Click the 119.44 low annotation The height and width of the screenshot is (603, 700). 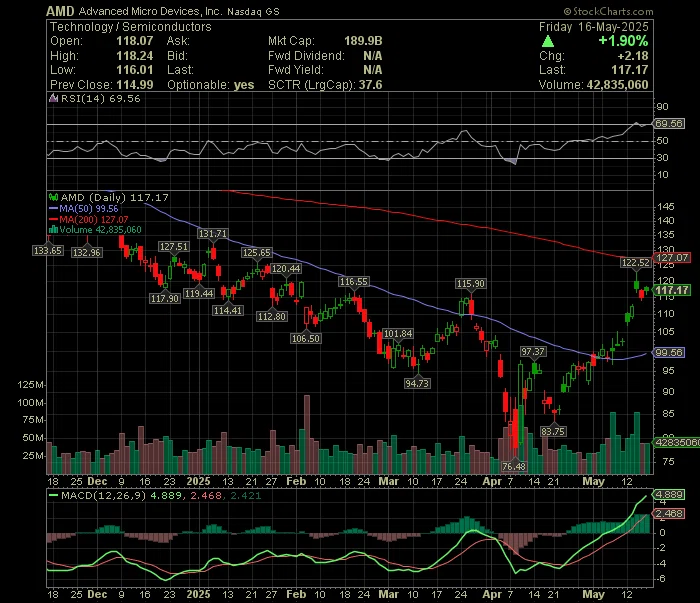point(199,294)
